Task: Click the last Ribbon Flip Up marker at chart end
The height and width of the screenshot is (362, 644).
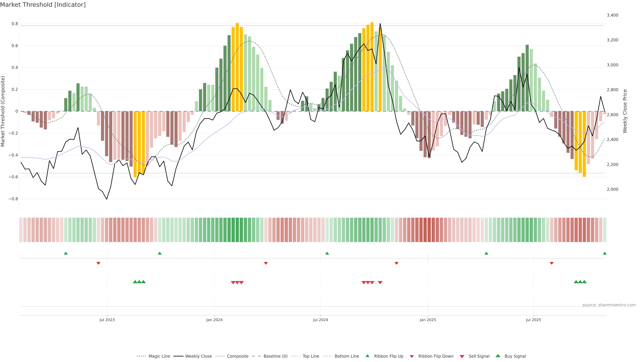Action: 604,253
